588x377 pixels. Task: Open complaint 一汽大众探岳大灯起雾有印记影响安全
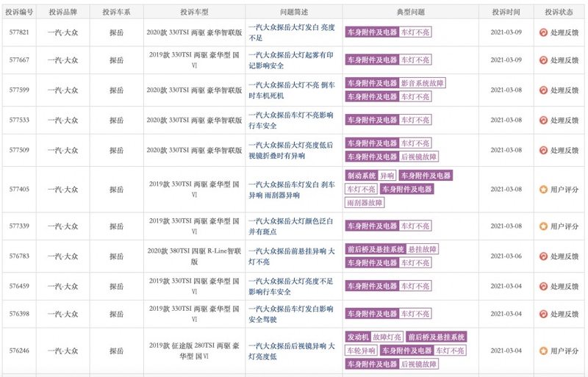click(291, 60)
